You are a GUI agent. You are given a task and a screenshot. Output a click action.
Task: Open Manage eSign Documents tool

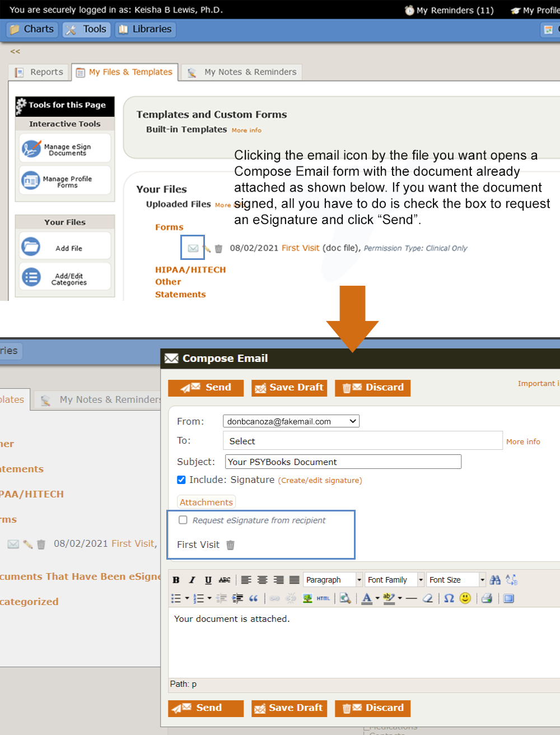point(65,148)
